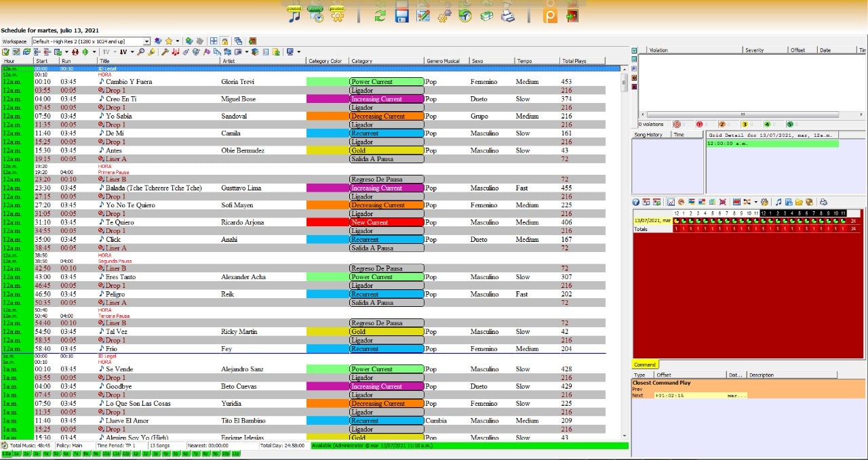Jump to the 5a hour tab at bottom
The width and height of the screenshot is (868, 460).
[56, 454]
